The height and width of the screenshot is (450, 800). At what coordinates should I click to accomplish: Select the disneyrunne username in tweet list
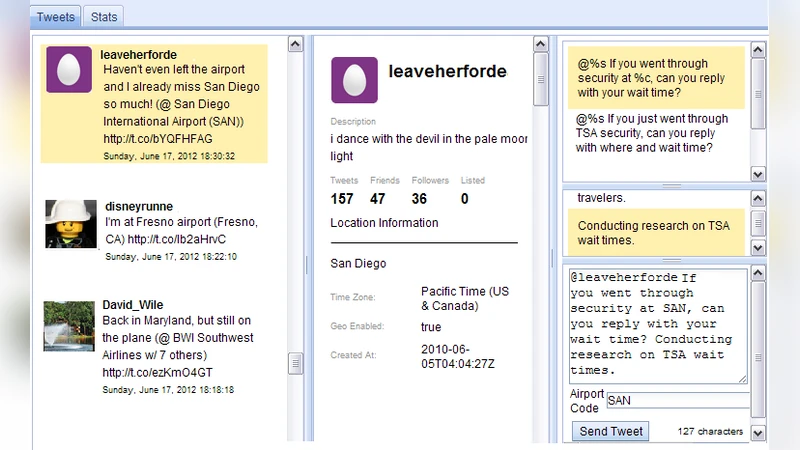pos(138,206)
